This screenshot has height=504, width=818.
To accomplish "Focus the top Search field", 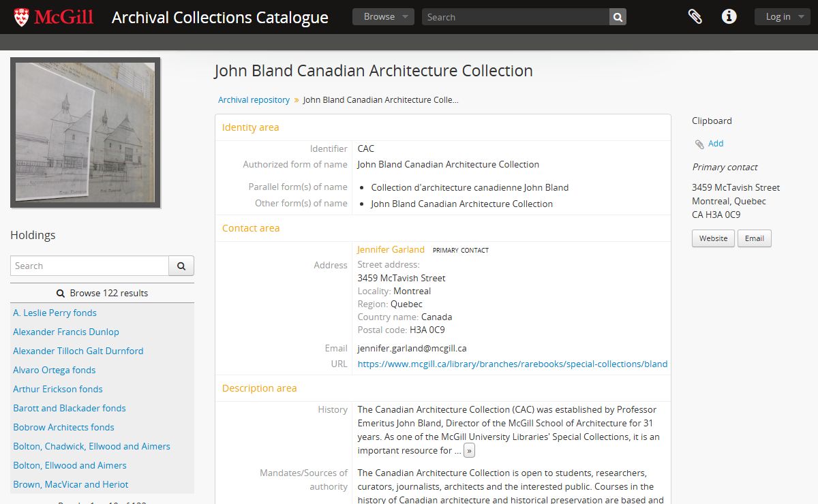I will [515, 17].
